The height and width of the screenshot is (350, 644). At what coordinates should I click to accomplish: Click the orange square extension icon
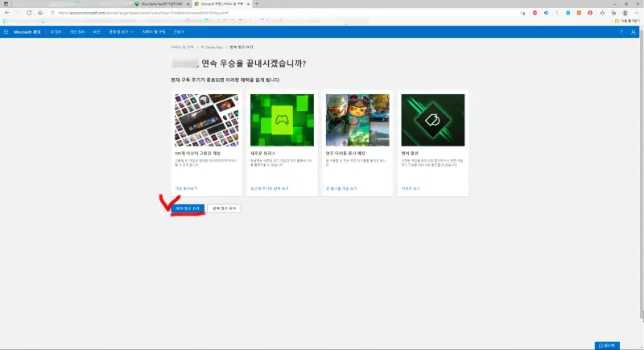coord(579,13)
